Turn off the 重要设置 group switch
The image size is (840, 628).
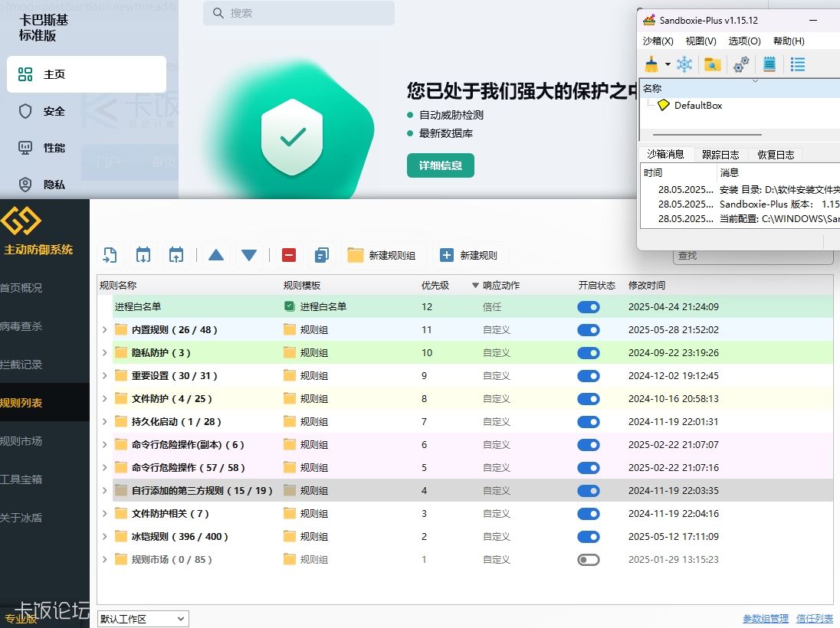coord(588,376)
